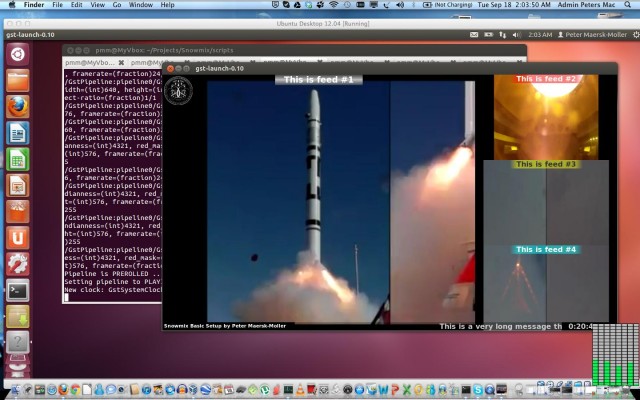Open LibreOffice Calc from launcher
This screenshot has width=640, height=400.
17,159
